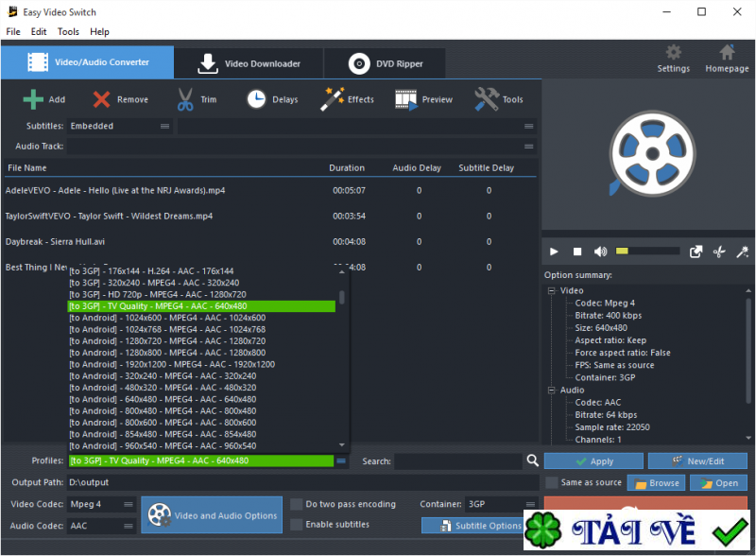Expand the Container 3GP dropdown
This screenshot has height=556, width=756.
[501, 504]
